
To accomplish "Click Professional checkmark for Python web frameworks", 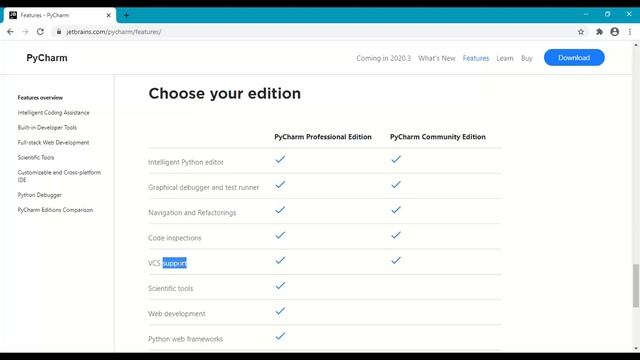I will pyautogui.click(x=280, y=336).
